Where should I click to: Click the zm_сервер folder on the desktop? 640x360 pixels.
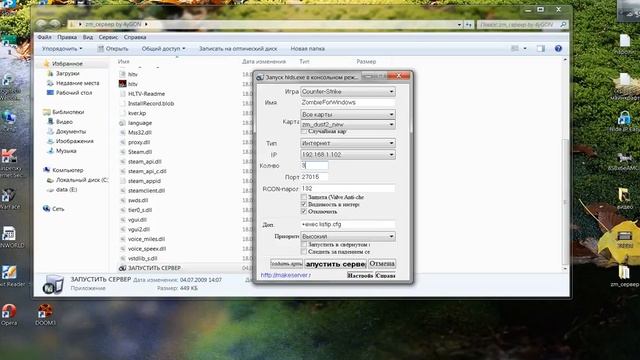624,275
